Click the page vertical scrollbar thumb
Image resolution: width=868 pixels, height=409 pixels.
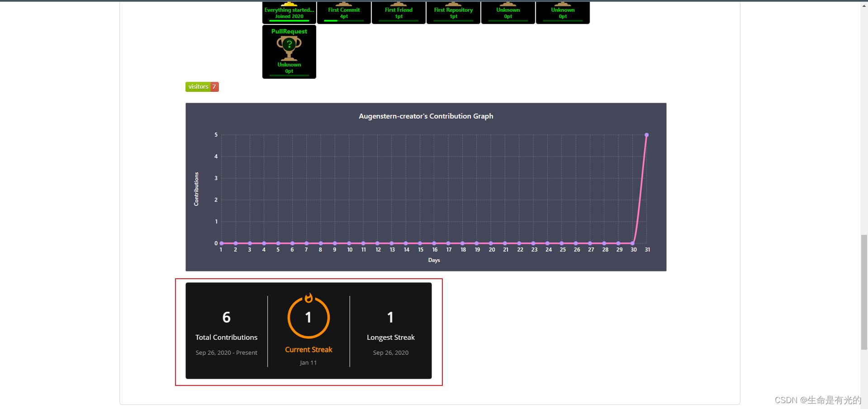864,292
